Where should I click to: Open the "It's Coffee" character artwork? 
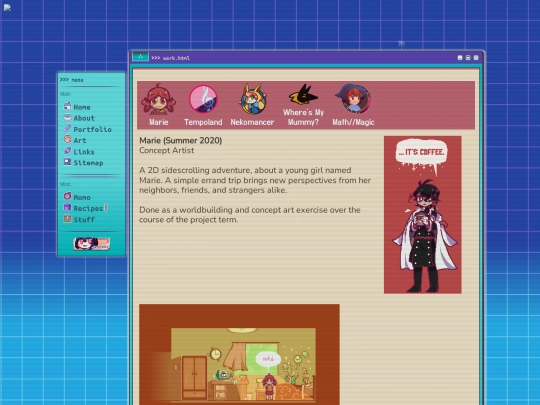click(x=423, y=215)
